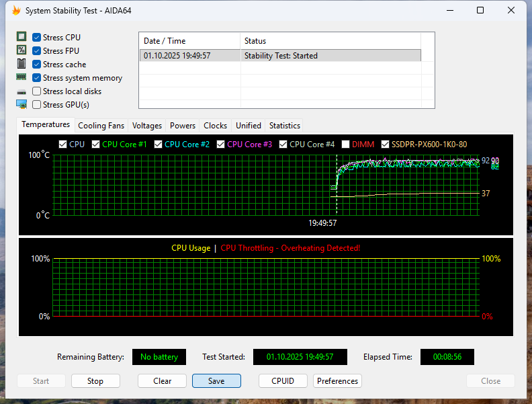
Task: Open the CPUID window
Action: click(x=283, y=381)
